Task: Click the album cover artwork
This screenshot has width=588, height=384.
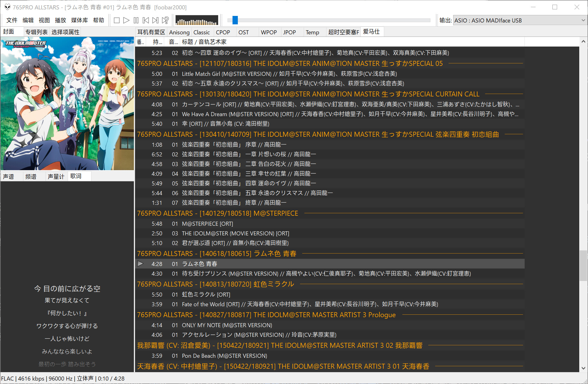Action: tap(67, 104)
